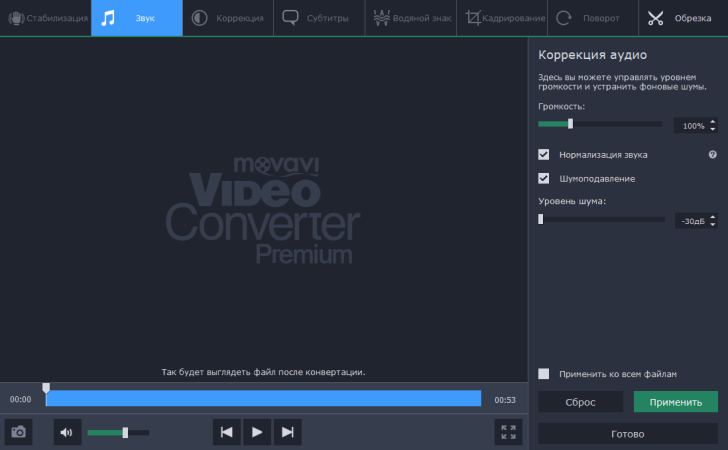Click the Громкость volume slider handle
The image size is (728, 450).
[x=570, y=124]
